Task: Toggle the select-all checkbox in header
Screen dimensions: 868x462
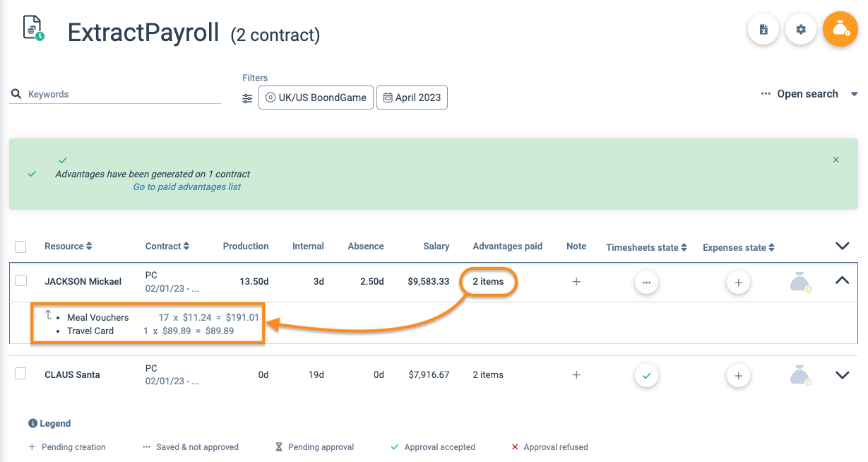Action: tap(20, 247)
